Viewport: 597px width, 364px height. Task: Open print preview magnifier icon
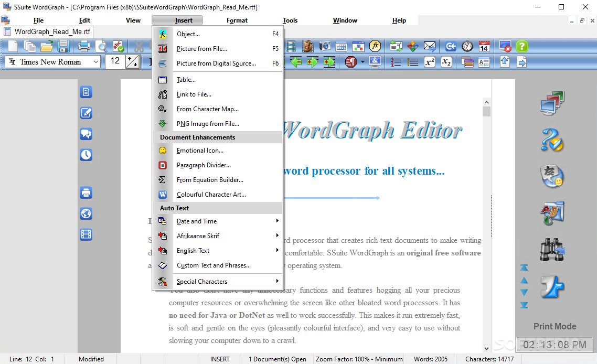click(101, 47)
